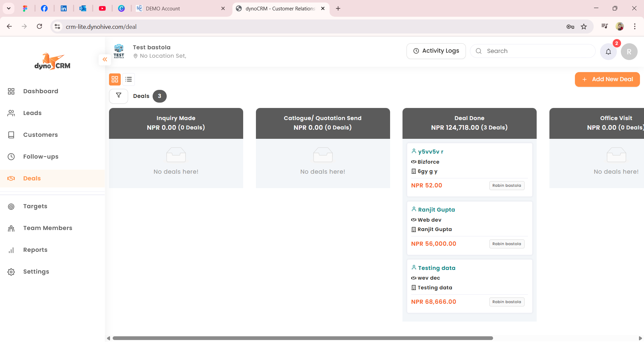
Task: Open the Leads section
Action: coord(32,113)
